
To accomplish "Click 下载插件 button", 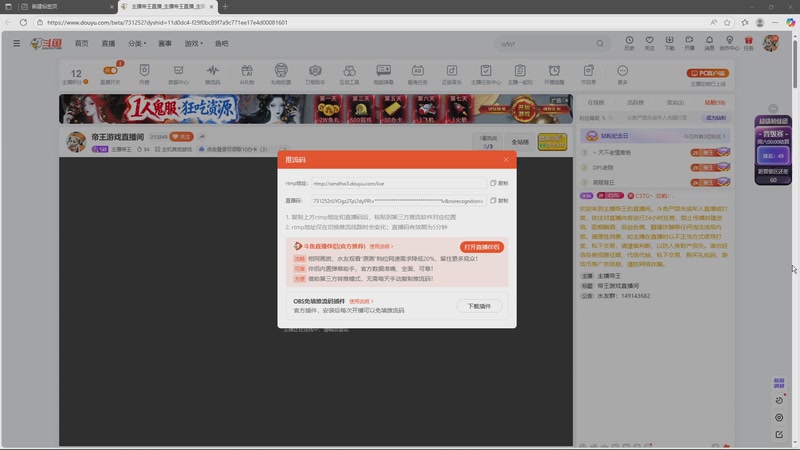I will [479, 306].
